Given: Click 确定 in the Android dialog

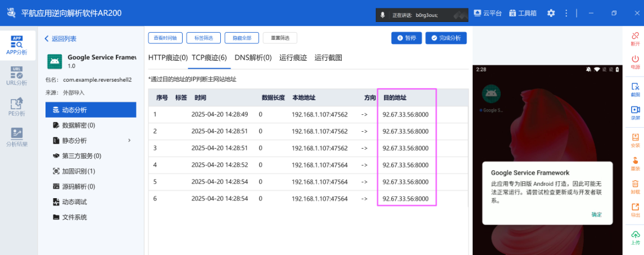Looking at the screenshot, I should pos(596,214).
